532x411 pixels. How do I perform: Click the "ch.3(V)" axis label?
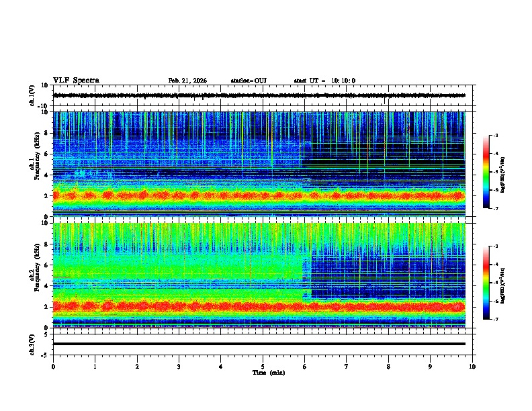[x=32, y=345]
